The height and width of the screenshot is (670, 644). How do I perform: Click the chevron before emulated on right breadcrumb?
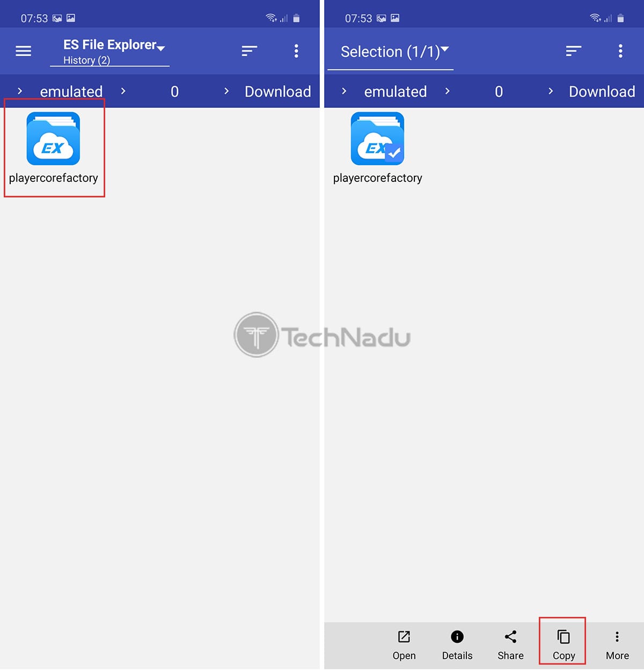coord(344,91)
